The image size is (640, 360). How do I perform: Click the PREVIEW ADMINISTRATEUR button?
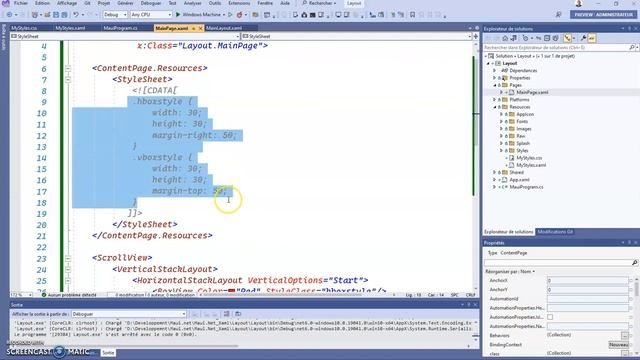[603, 15]
